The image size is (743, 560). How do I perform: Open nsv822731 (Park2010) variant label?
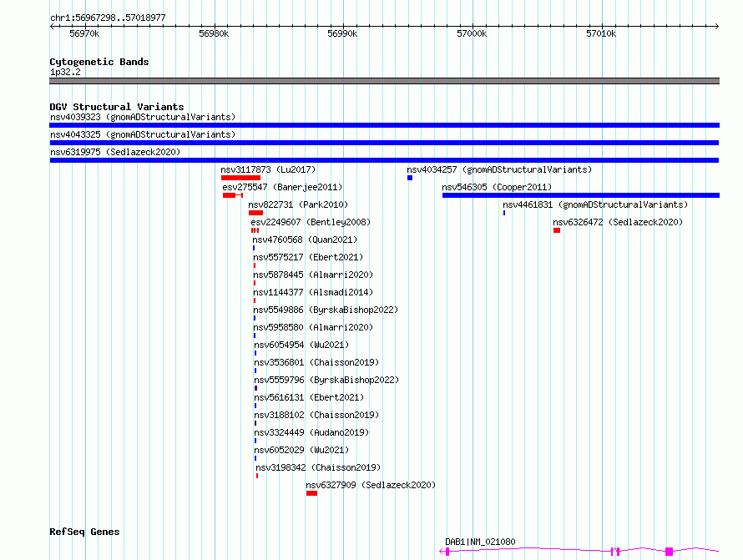(298, 204)
